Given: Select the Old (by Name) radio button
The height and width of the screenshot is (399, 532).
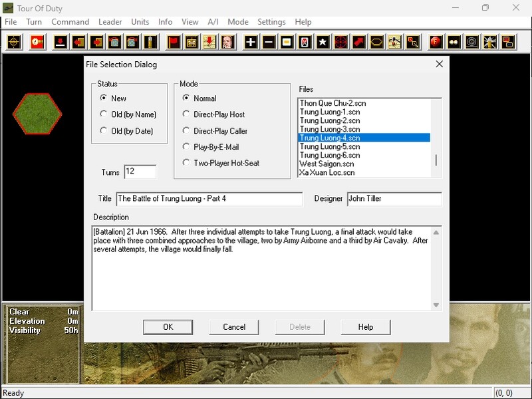Looking at the screenshot, I should point(104,114).
